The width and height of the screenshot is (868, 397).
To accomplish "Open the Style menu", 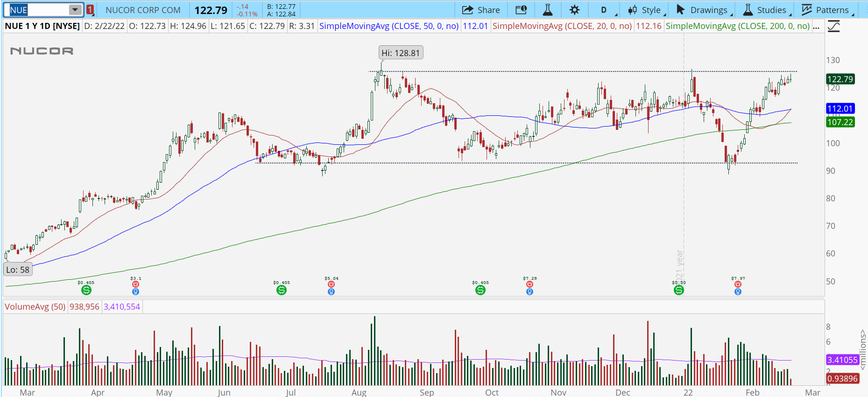I will 646,10.
